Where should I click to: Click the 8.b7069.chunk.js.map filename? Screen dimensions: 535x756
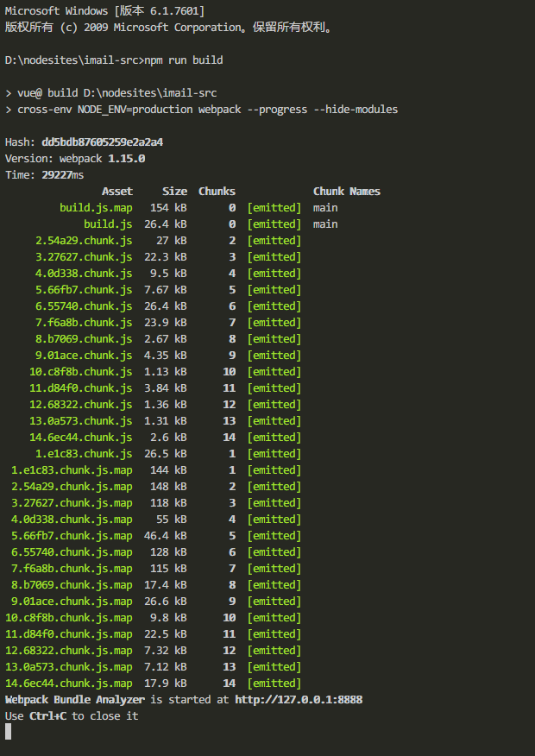[x=72, y=585]
